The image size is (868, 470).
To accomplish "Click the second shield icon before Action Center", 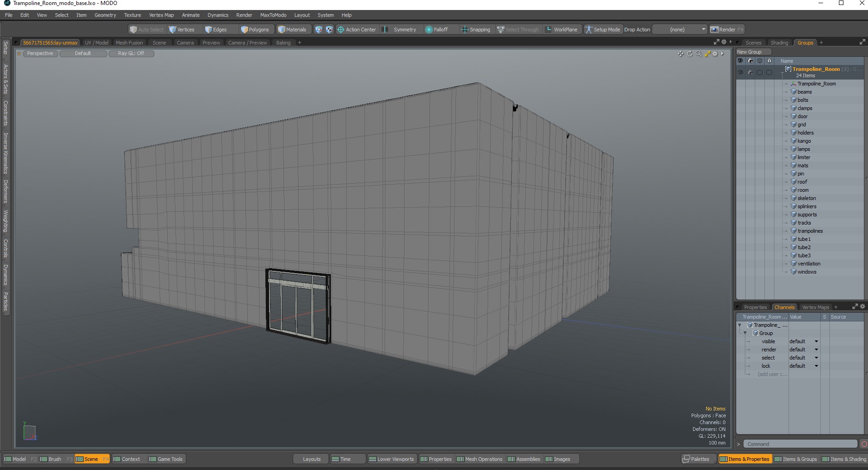I will (x=329, y=30).
